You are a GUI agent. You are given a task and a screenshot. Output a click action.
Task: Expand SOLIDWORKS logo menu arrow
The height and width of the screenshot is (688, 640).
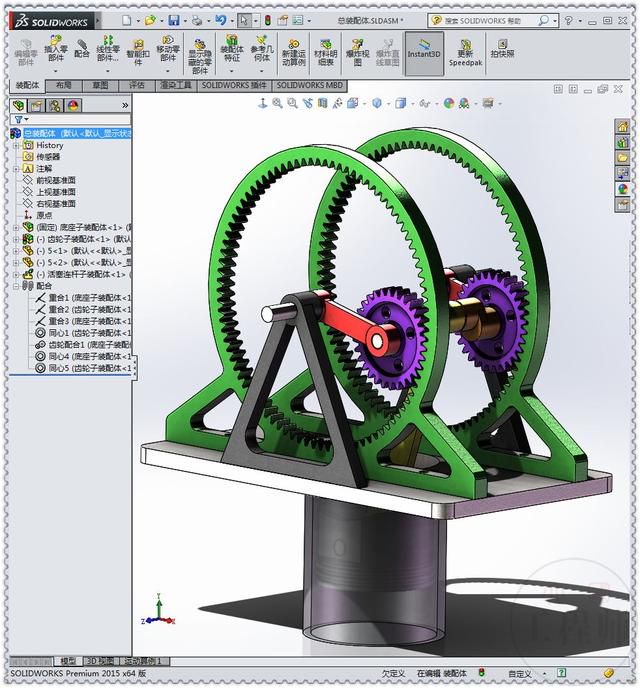coord(97,20)
